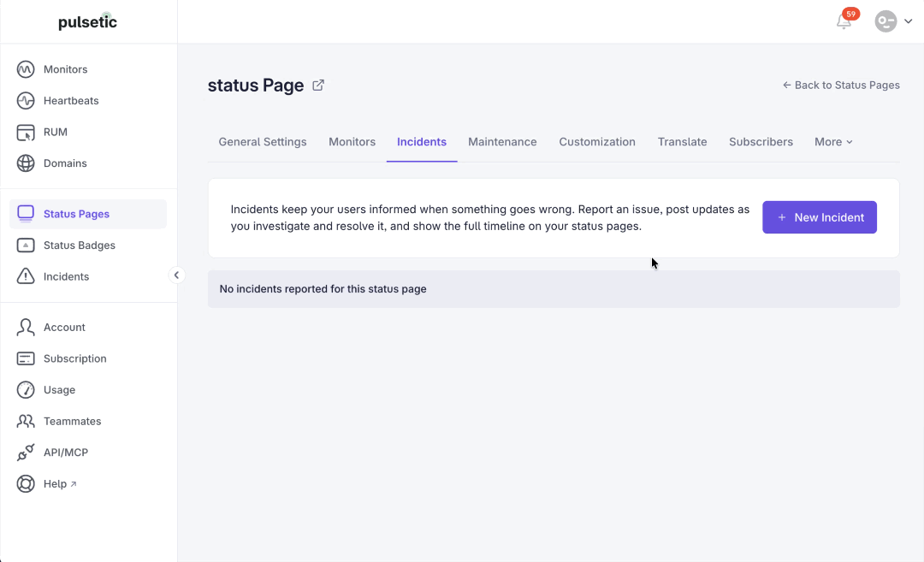Viewport: 924px width, 562px height.
Task: Navigate to Domains section
Action: 88,163
